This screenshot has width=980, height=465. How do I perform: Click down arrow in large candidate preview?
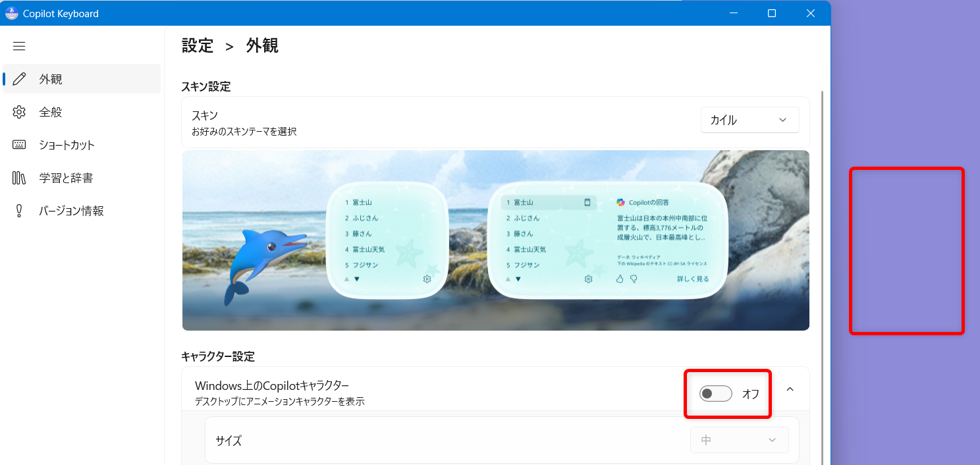pyautogui.click(x=518, y=279)
